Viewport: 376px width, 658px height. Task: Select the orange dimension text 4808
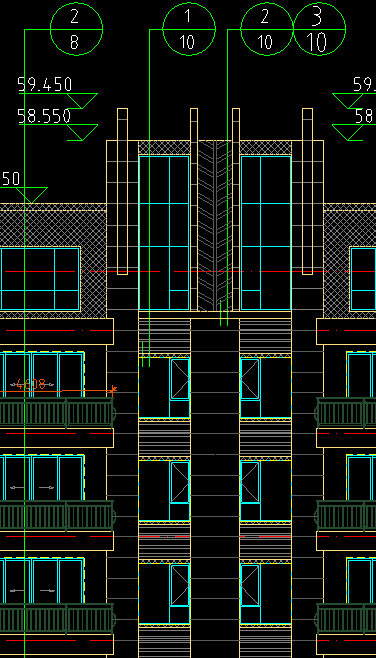pos(30,384)
